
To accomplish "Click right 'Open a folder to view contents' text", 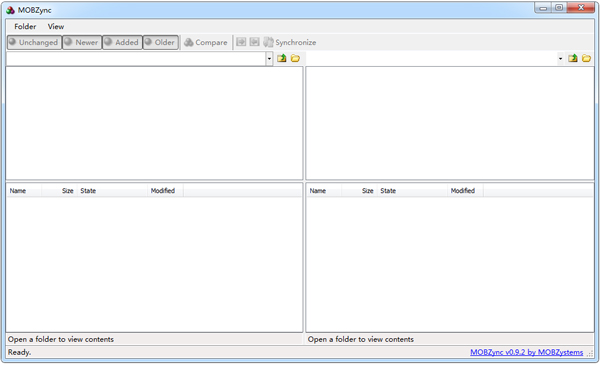I will (361, 339).
